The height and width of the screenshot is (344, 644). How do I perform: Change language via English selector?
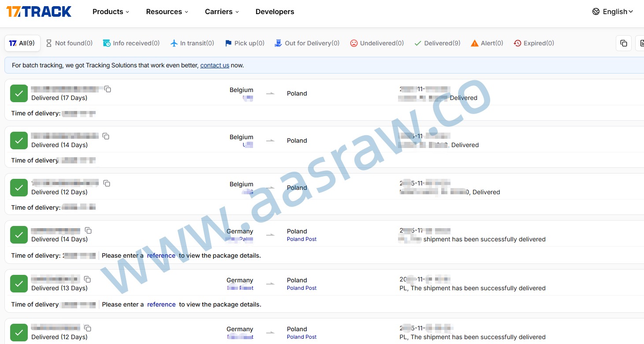(613, 12)
